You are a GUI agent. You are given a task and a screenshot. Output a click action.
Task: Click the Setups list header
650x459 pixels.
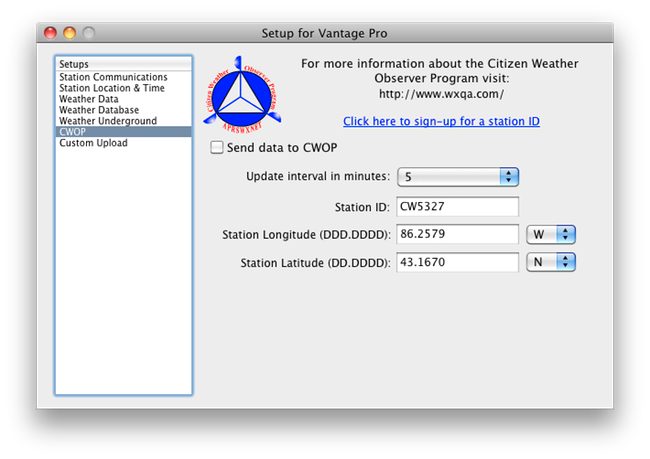(124, 64)
